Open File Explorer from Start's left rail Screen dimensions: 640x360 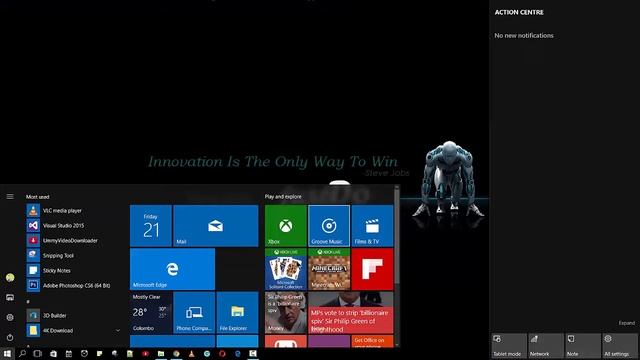click(10, 298)
